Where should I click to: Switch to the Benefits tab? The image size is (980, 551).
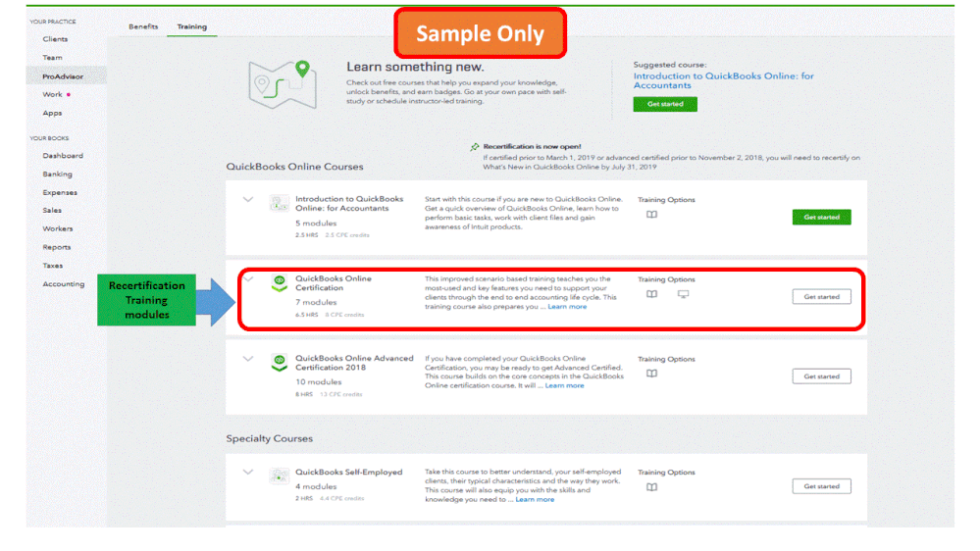click(x=143, y=26)
